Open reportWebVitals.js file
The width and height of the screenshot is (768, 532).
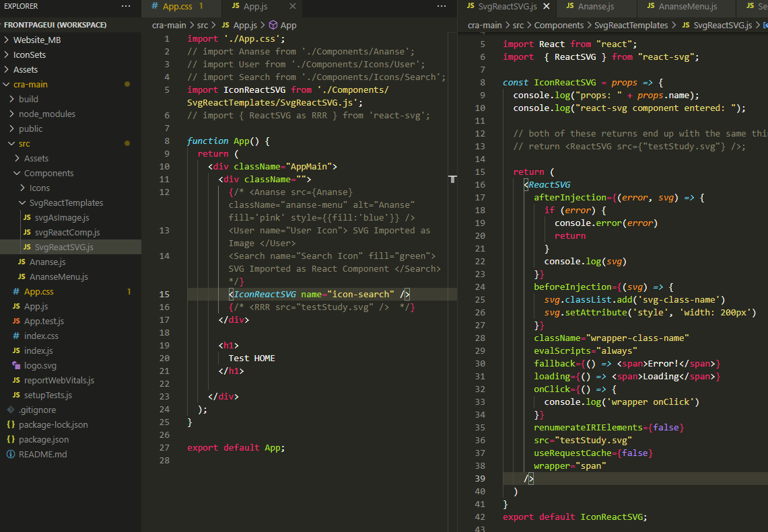(x=71, y=380)
